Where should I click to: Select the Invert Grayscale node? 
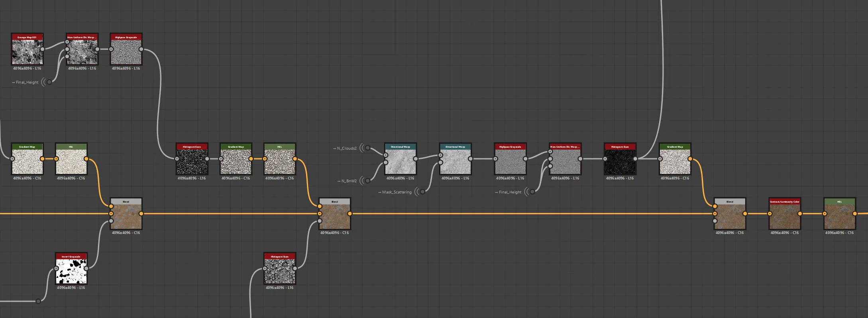71,268
